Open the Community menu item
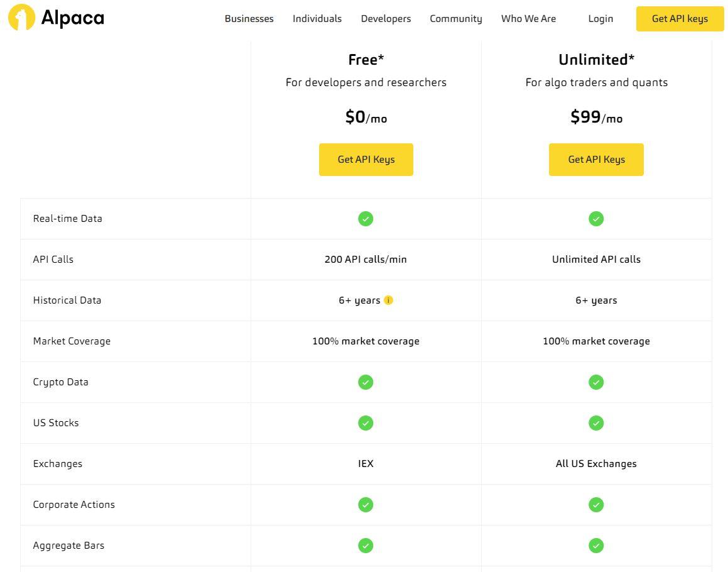 point(456,19)
